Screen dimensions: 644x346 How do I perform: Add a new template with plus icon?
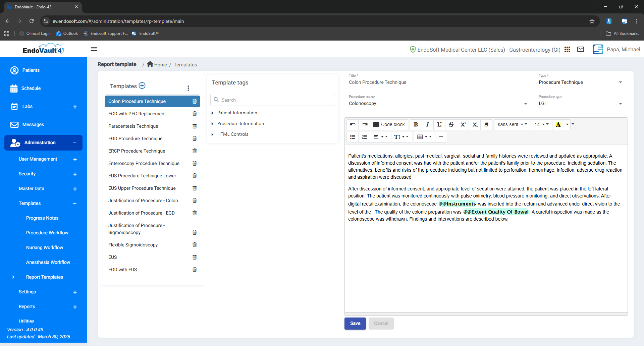(x=142, y=85)
